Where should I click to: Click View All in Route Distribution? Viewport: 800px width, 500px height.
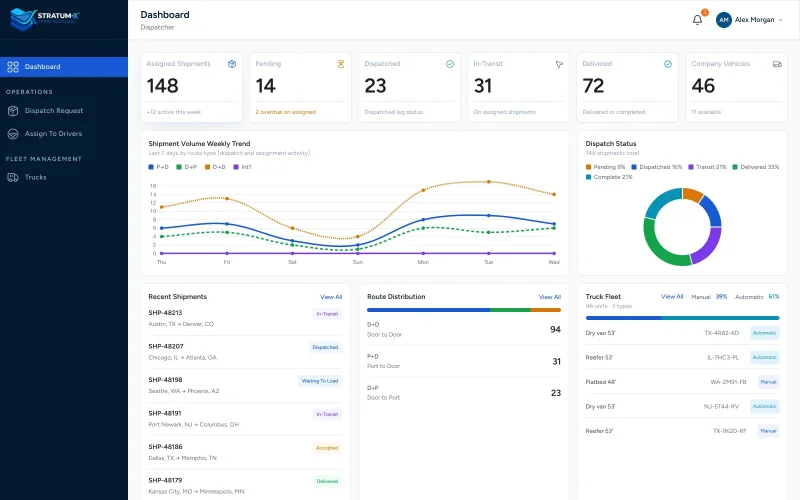pos(549,297)
